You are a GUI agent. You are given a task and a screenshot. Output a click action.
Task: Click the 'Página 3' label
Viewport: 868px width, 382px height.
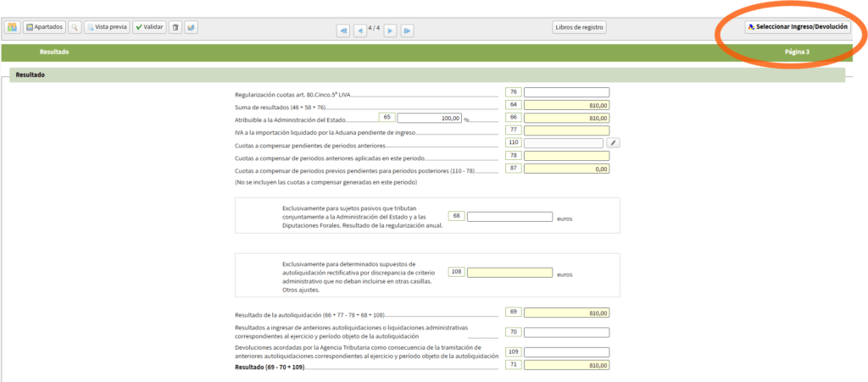coord(797,52)
